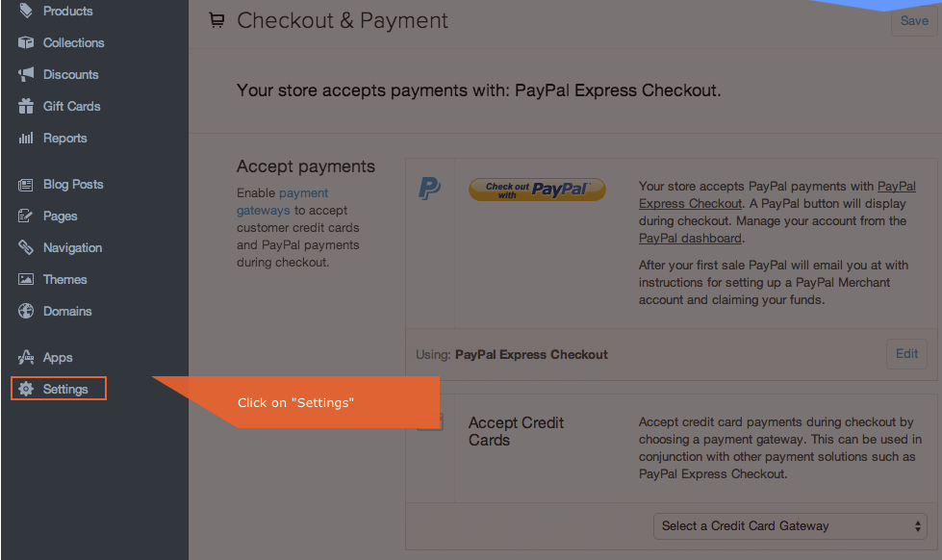Open Pages in the sidebar menu
The height and width of the screenshot is (560, 942).
pyautogui.click(x=60, y=216)
